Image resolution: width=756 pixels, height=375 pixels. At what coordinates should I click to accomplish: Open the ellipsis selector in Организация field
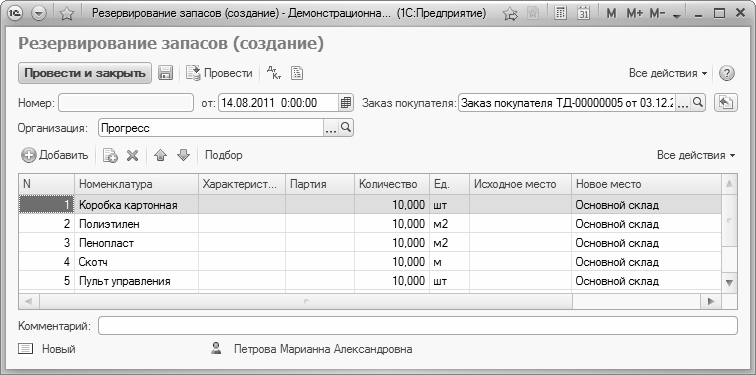coord(331,128)
